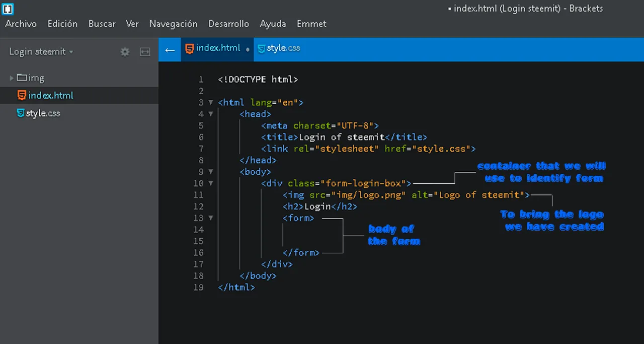
Task: Open the Emmet menu
Action: click(311, 24)
